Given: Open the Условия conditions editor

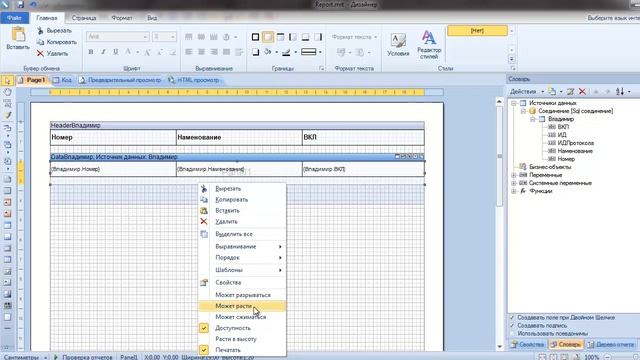Looking at the screenshot, I should coord(398,44).
